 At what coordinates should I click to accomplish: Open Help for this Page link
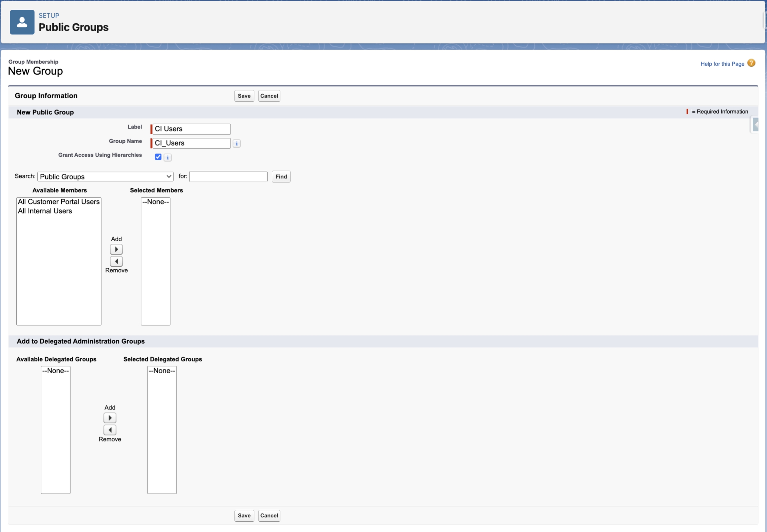pyautogui.click(x=722, y=64)
